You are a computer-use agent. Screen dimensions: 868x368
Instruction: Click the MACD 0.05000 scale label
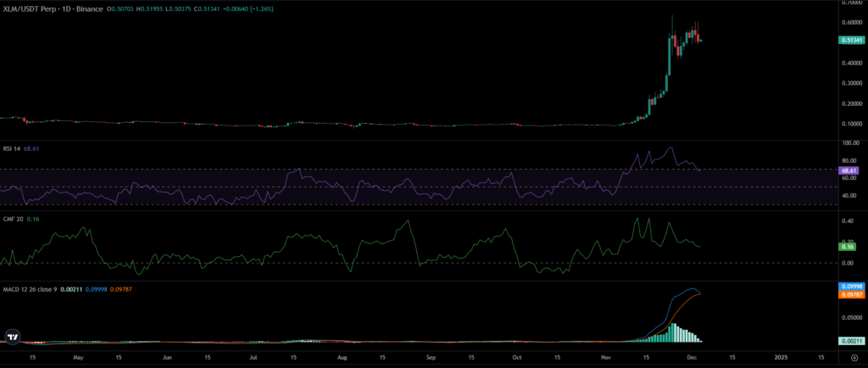click(853, 318)
